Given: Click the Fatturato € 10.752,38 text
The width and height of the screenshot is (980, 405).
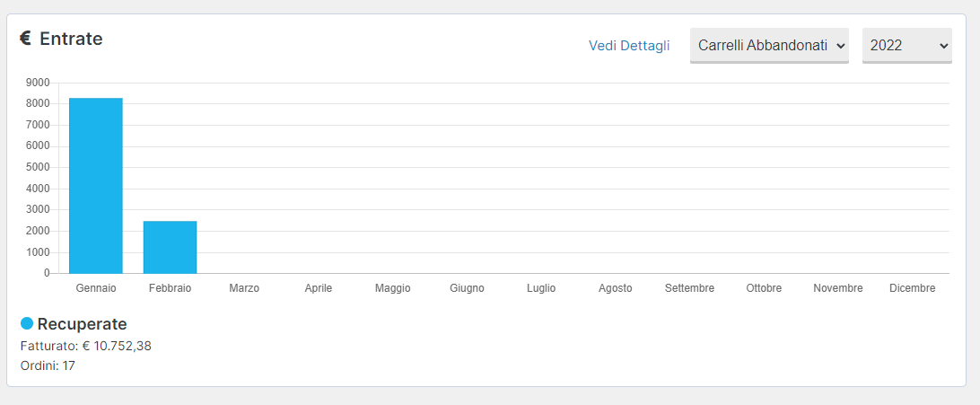Looking at the screenshot, I should 85,346.
